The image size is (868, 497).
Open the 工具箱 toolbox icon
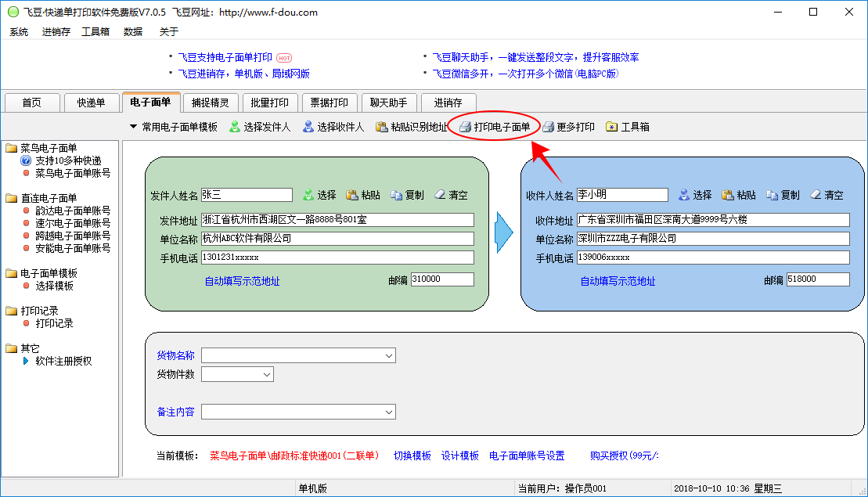pos(611,127)
